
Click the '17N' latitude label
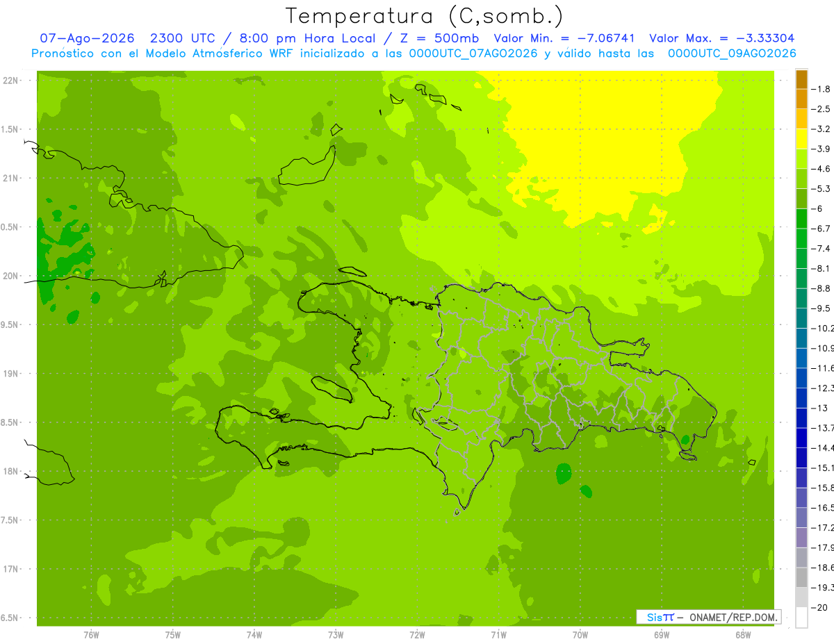(x=10, y=570)
